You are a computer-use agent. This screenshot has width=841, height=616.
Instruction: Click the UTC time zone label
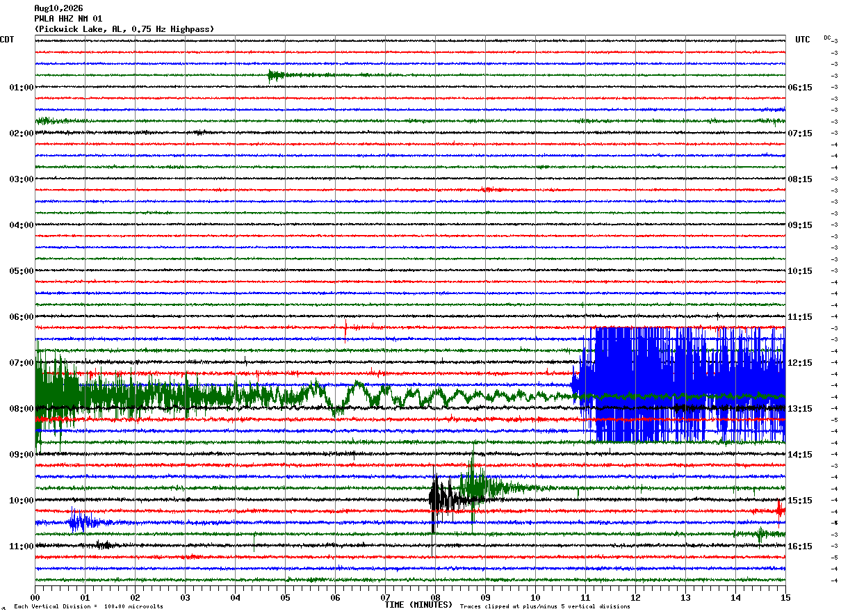(x=803, y=40)
